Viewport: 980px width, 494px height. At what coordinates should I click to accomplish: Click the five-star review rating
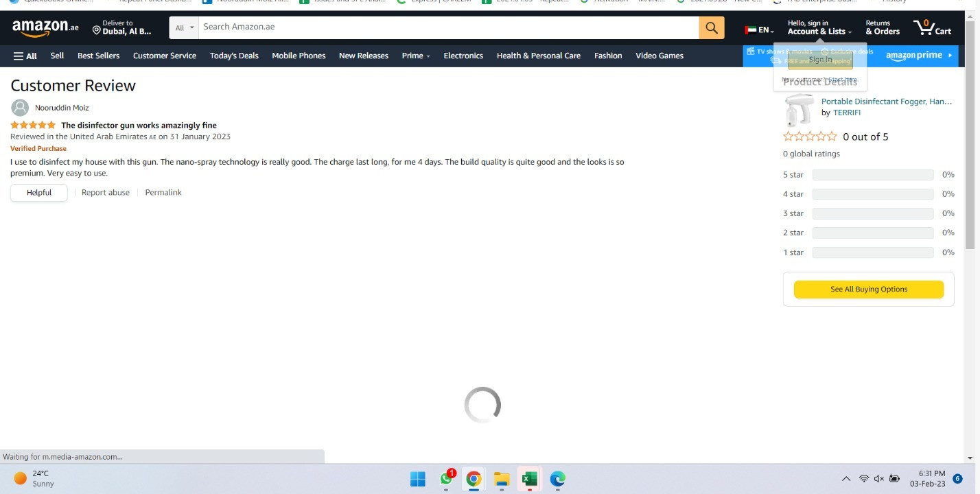(33, 125)
